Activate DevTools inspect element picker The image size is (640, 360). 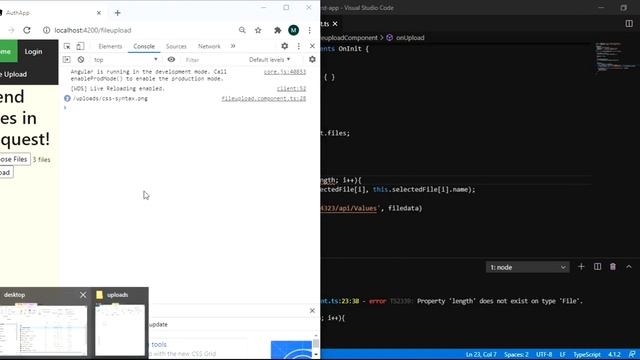67,46
